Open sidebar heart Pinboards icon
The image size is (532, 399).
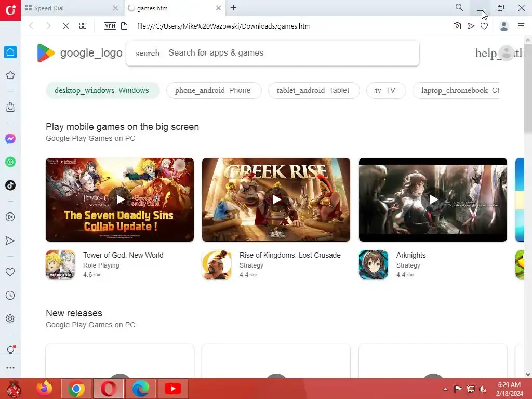10,272
